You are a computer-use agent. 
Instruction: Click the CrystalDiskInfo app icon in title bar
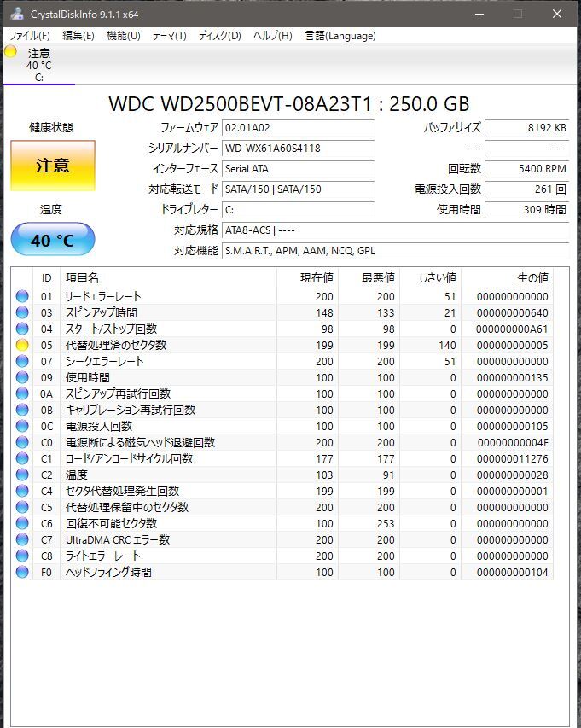pyautogui.click(x=17, y=14)
